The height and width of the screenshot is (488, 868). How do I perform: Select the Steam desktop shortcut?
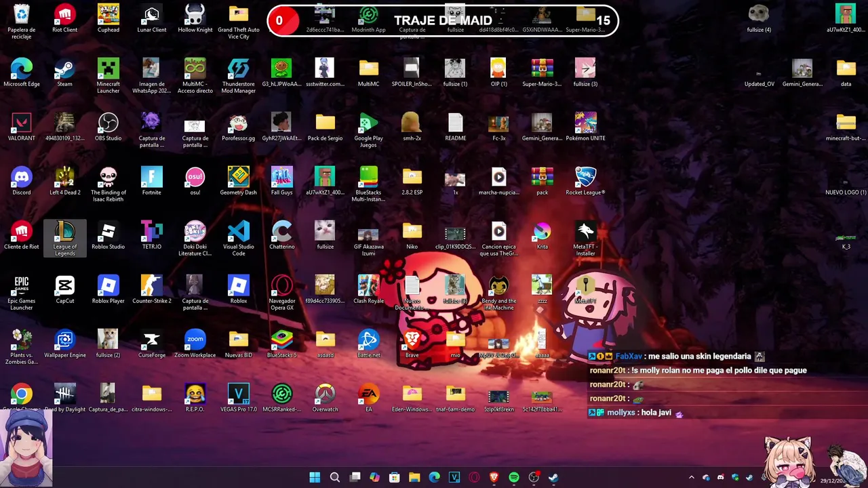point(65,73)
